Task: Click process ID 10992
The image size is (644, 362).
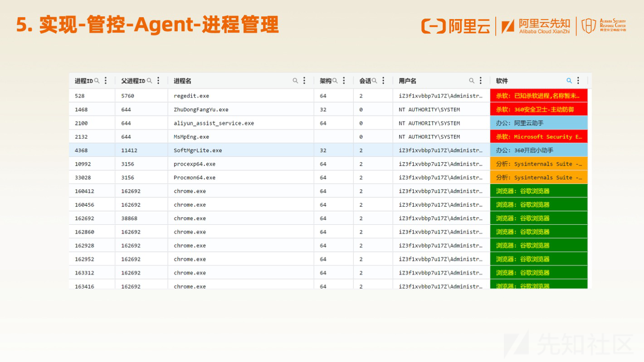Action: click(83, 164)
